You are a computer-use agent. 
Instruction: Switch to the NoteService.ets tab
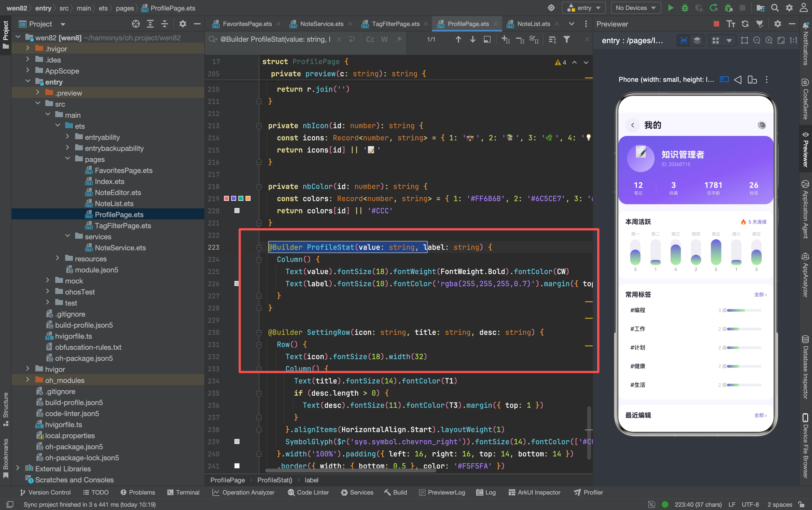click(x=321, y=24)
